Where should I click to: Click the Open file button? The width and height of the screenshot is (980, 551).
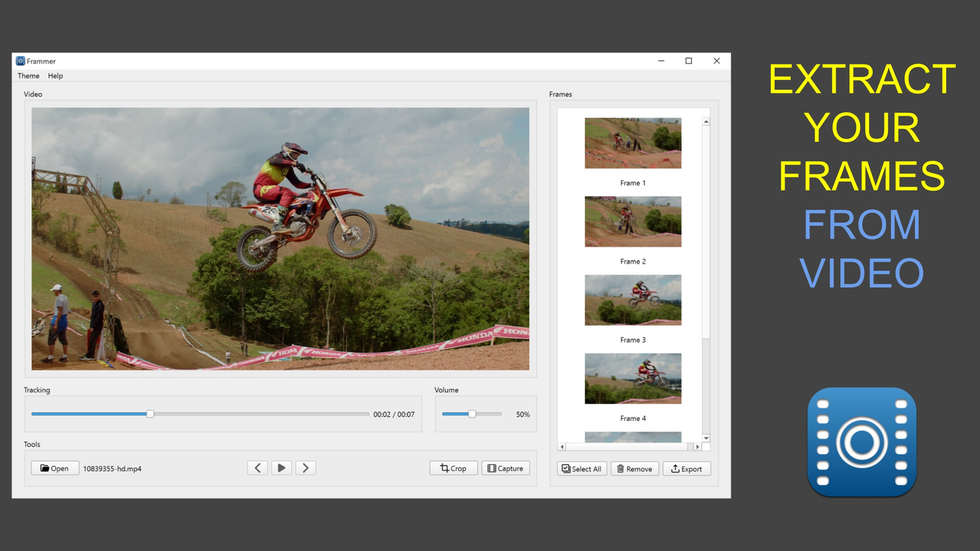55,468
